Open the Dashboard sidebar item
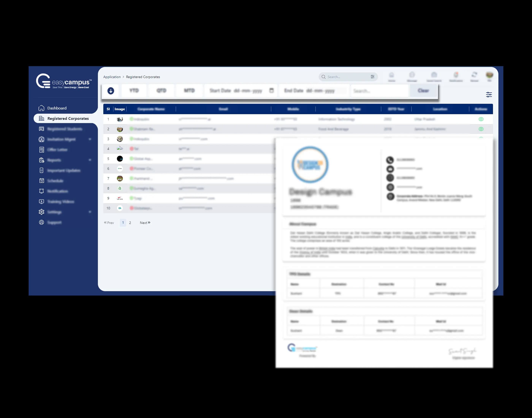Viewport: 532px width, 418px height. pyautogui.click(x=57, y=108)
